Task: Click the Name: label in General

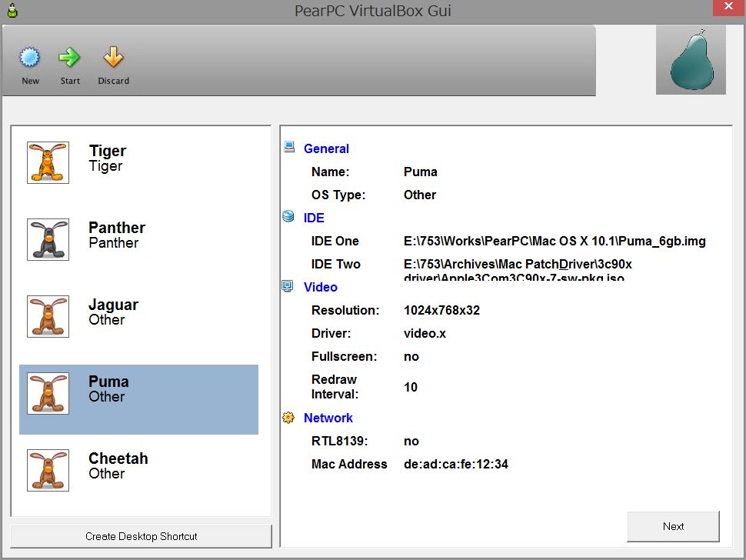Action: tap(331, 172)
